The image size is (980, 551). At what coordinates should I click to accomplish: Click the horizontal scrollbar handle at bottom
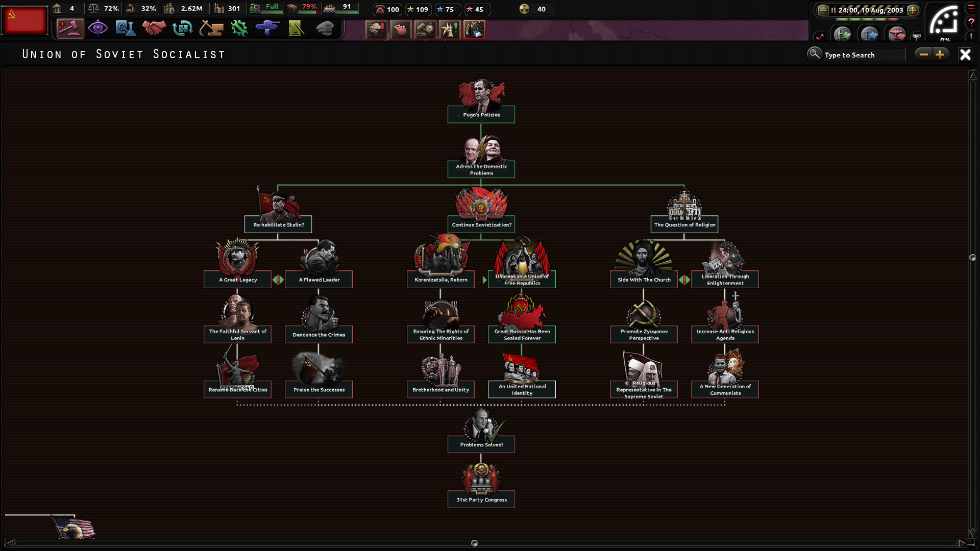point(474,543)
